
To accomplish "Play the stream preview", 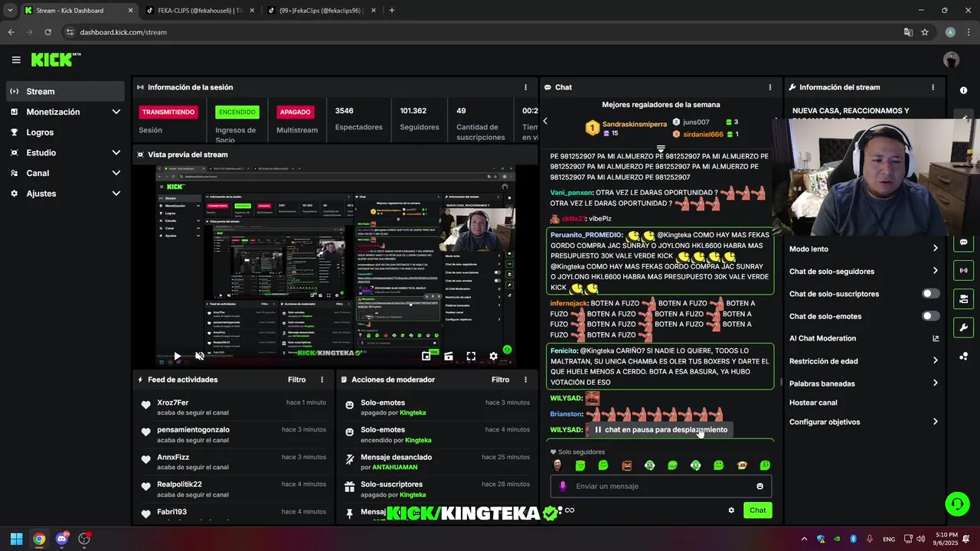I will (x=177, y=356).
